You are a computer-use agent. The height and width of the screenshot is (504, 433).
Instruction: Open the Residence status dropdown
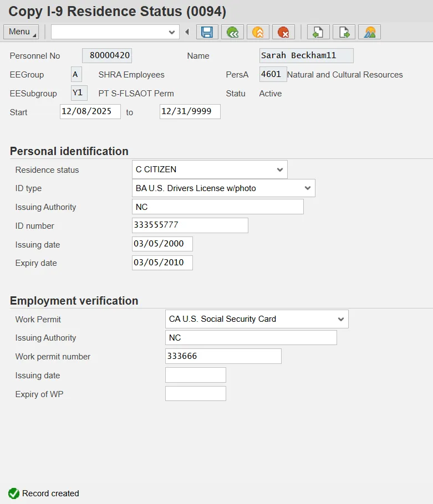pyautogui.click(x=279, y=169)
